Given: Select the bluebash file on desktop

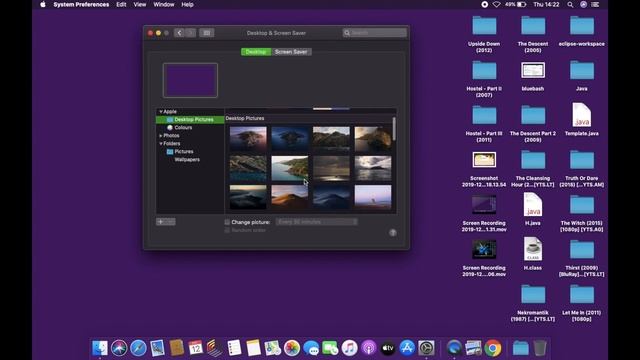Looking at the screenshot, I should (533, 76).
